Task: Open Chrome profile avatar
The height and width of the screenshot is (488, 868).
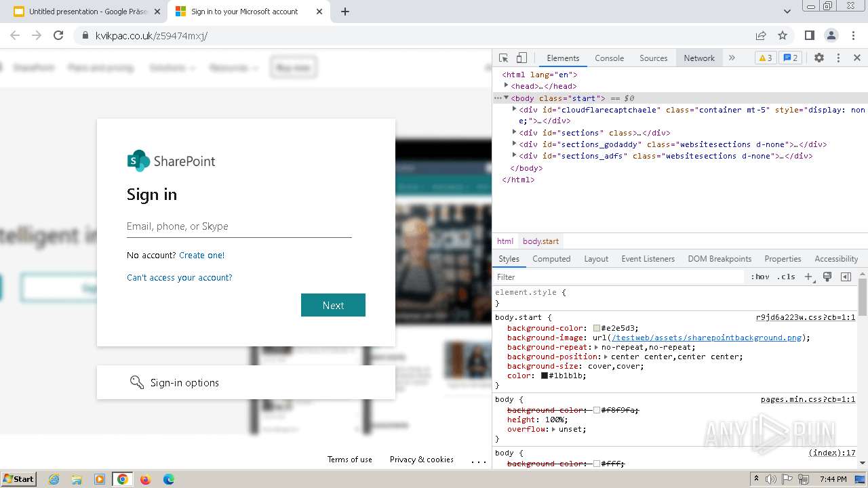Action: click(831, 35)
